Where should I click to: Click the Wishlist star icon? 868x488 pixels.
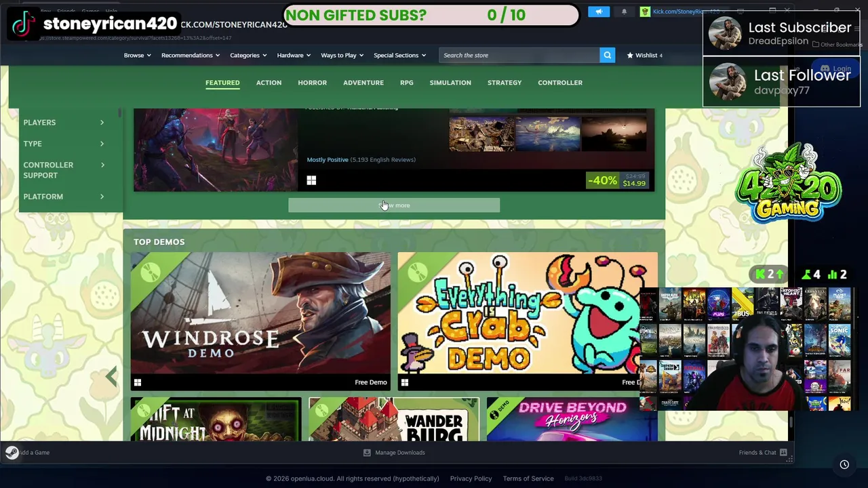point(630,56)
